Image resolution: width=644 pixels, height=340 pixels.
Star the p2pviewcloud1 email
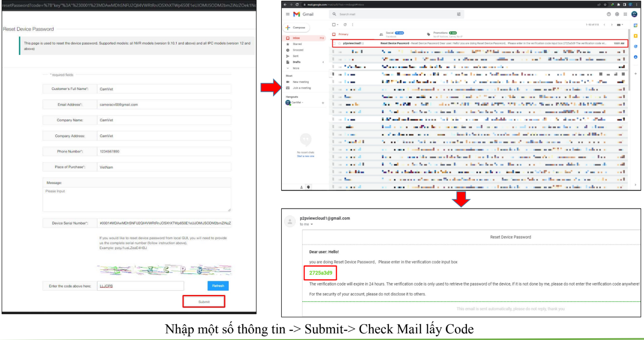click(x=339, y=44)
